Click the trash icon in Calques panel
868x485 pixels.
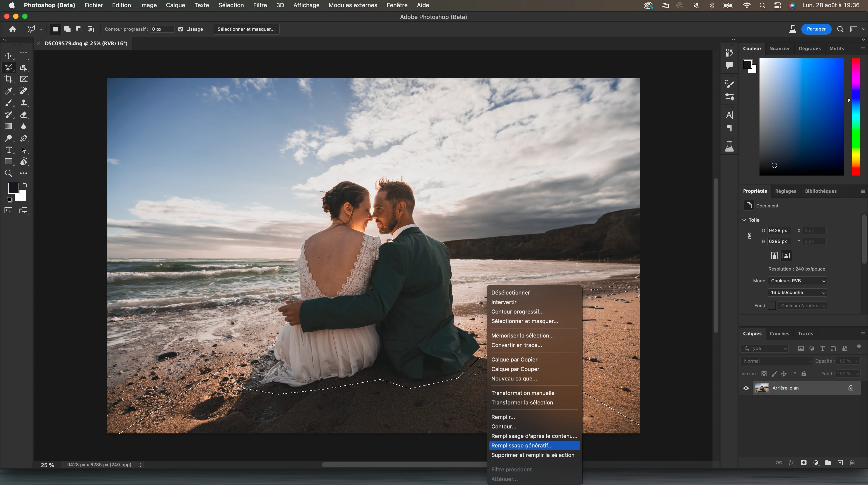[x=852, y=463]
